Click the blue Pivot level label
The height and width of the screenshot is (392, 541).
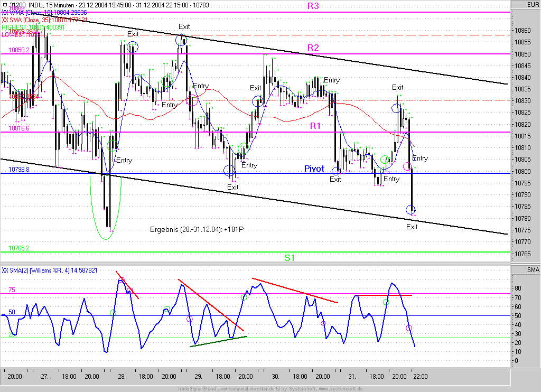pyautogui.click(x=314, y=169)
